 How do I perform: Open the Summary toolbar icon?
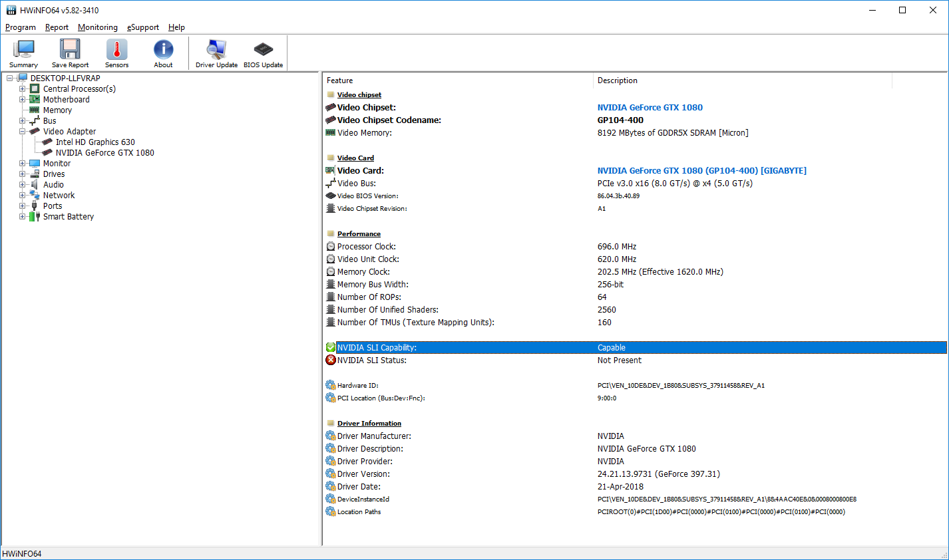(24, 53)
